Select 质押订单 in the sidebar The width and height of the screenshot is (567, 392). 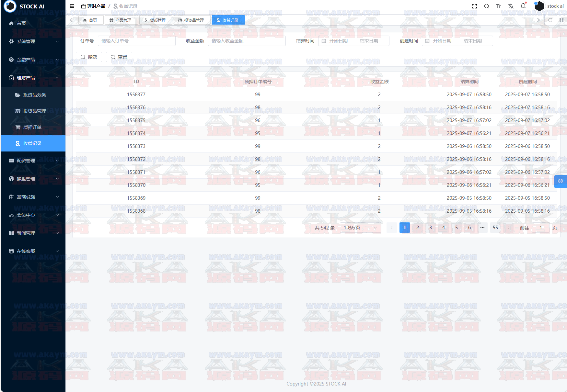[x=32, y=127]
